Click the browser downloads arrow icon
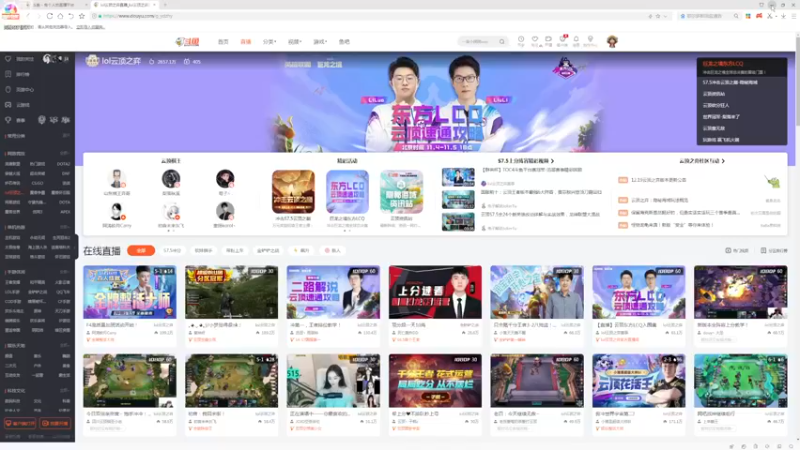Image resolution: width=800 pixels, height=450 pixels. click(783, 16)
